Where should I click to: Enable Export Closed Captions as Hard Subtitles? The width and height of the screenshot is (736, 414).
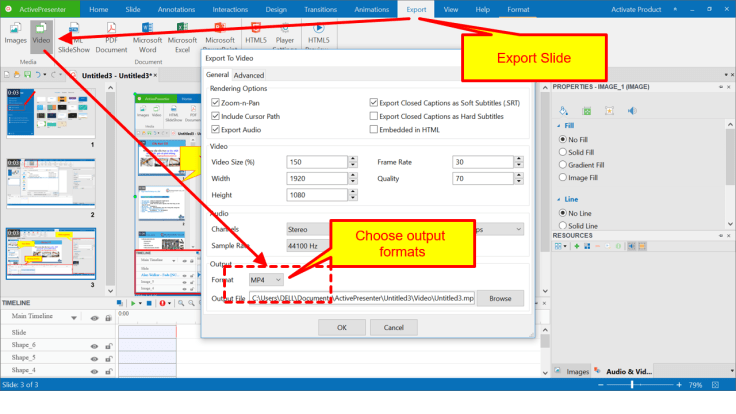(374, 116)
